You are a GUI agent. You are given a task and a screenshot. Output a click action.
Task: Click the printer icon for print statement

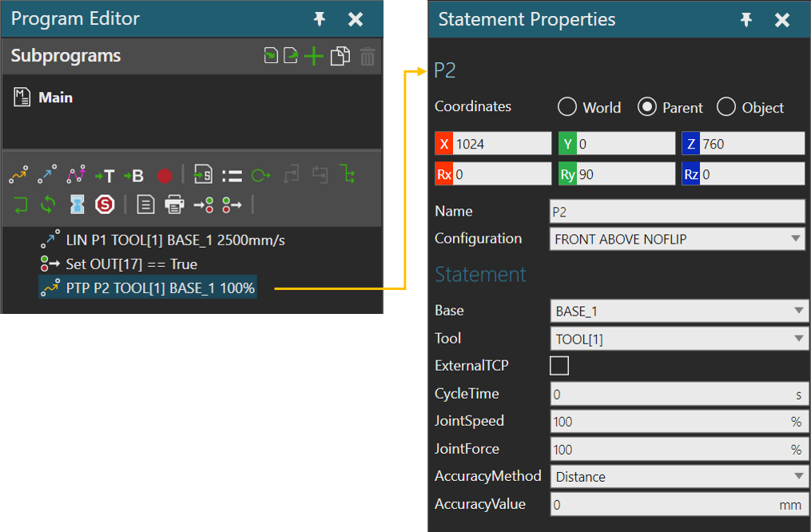tap(173, 204)
